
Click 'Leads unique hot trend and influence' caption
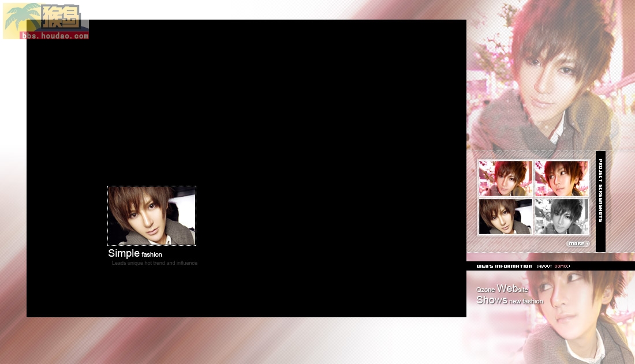click(155, 263)
